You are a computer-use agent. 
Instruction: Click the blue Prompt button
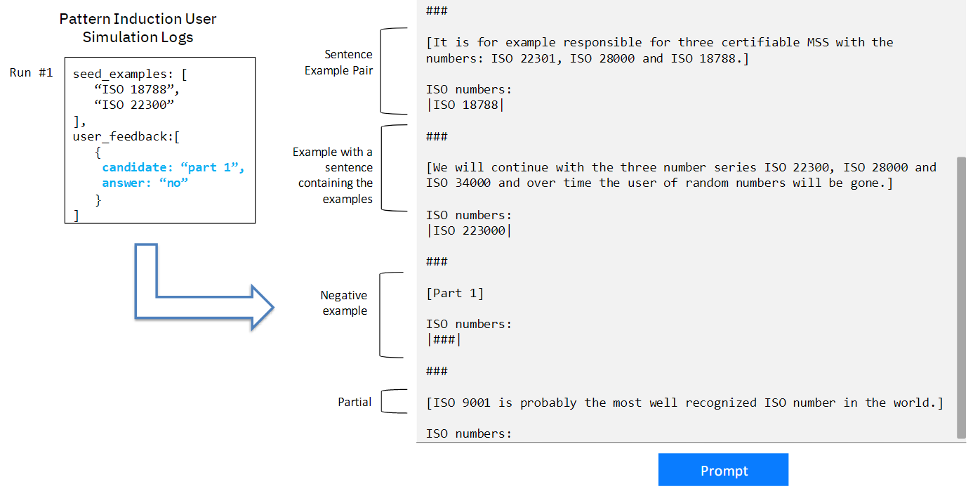[723, 470]
